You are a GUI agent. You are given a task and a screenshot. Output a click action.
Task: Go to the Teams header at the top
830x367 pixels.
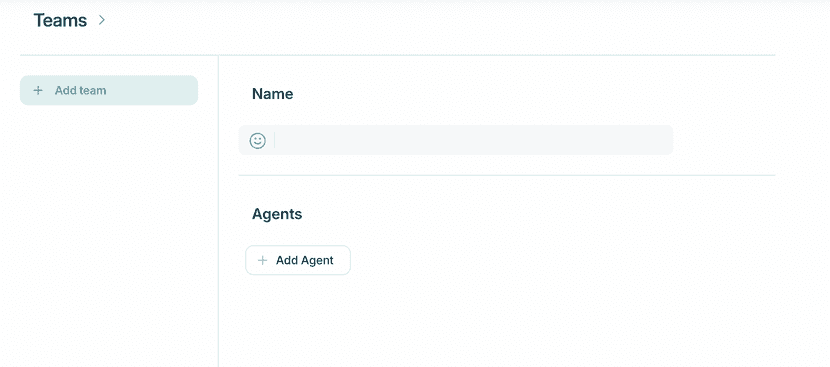click(60, 20)
